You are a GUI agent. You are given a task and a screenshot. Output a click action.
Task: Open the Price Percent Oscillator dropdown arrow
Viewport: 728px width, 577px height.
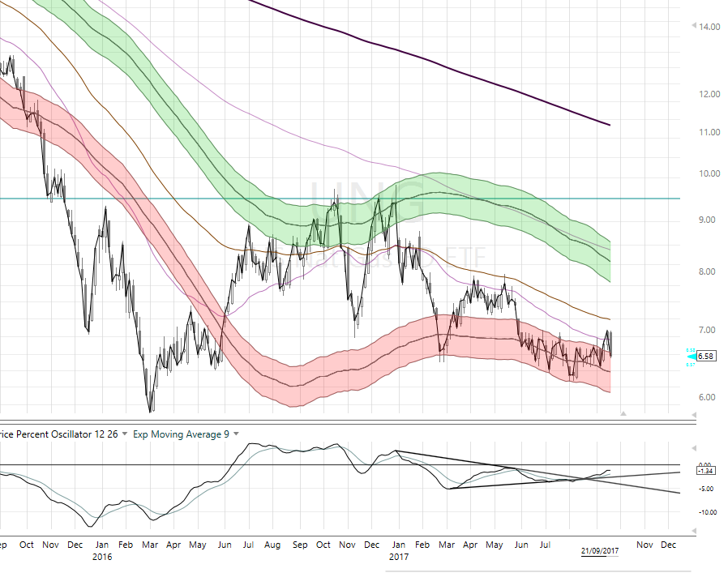tap(125, 435)
